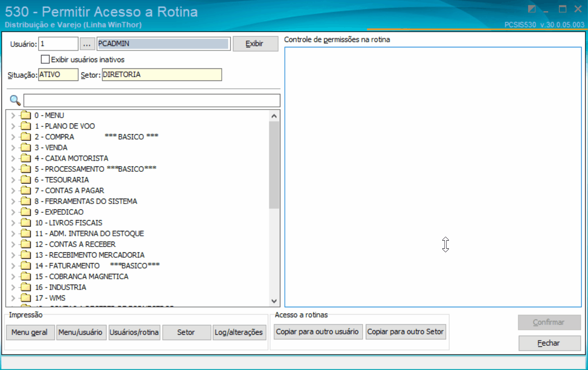Click the folder icon for 17 - WMS

click(x=26, y=298)
